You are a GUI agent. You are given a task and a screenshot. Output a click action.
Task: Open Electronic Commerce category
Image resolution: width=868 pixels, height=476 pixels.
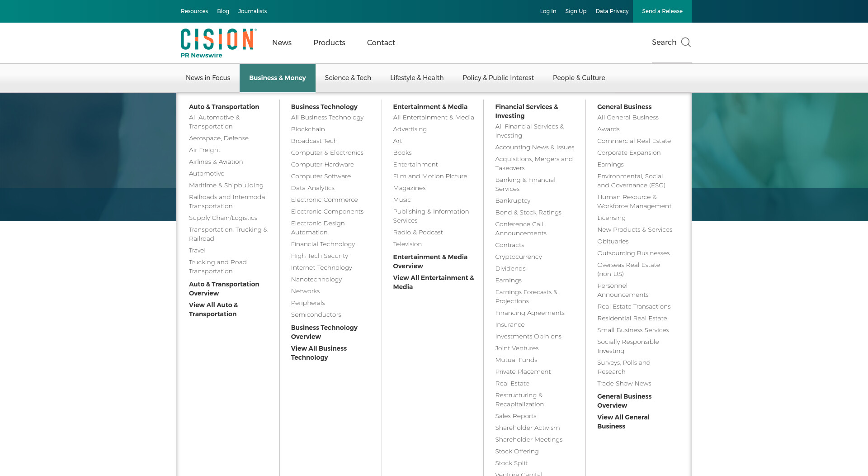click(324, 200)
